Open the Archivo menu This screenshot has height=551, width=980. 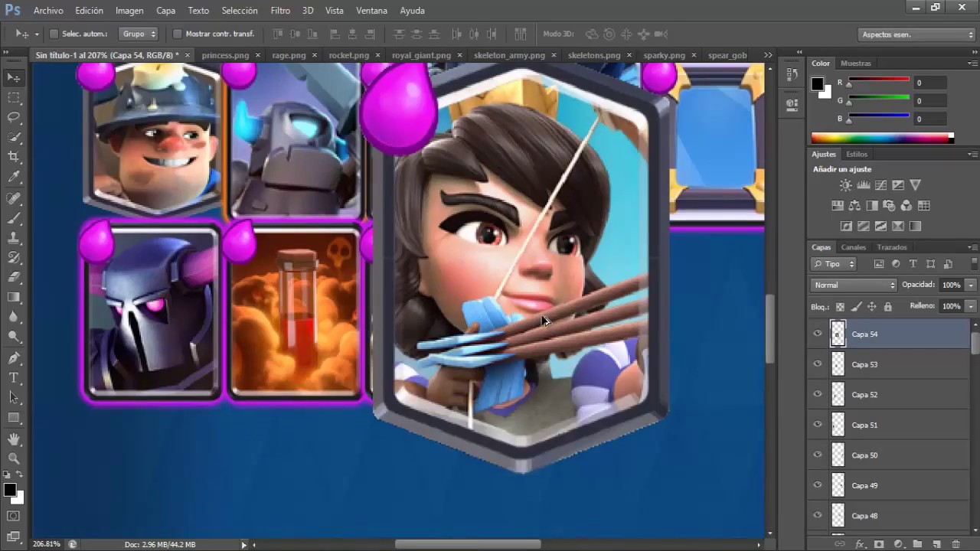pyautogui.click(x=48, y=11)
